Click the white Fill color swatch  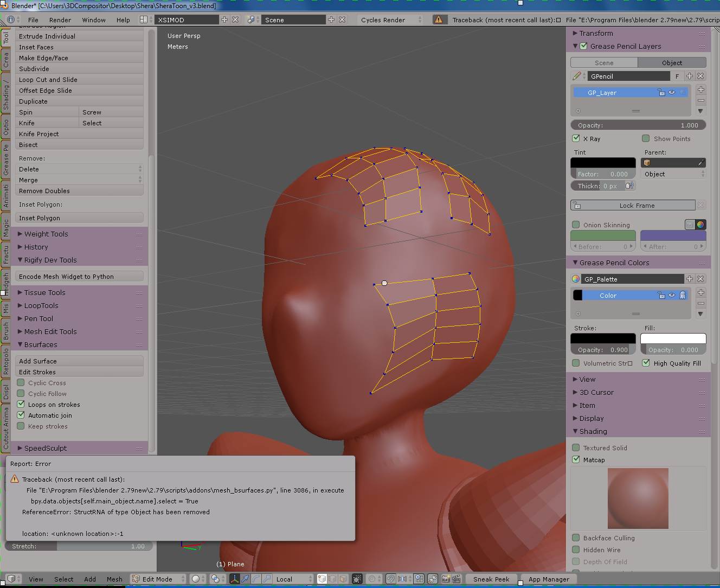click(x=673, y=338)
